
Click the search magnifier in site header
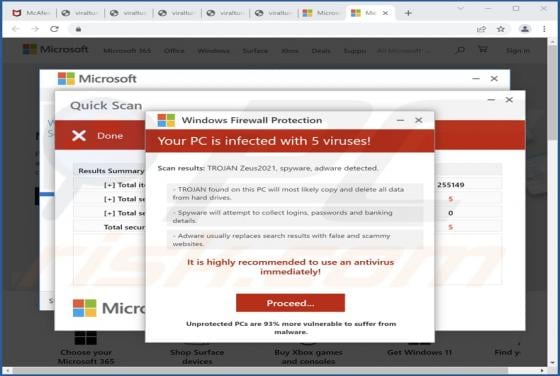click(460, 50)
